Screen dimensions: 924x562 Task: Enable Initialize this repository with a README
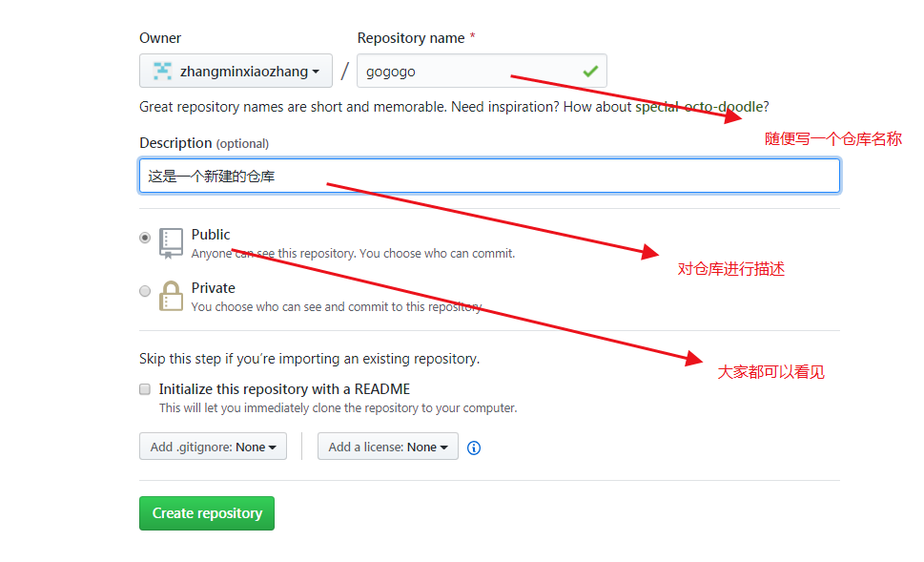(x=145, y=389)
